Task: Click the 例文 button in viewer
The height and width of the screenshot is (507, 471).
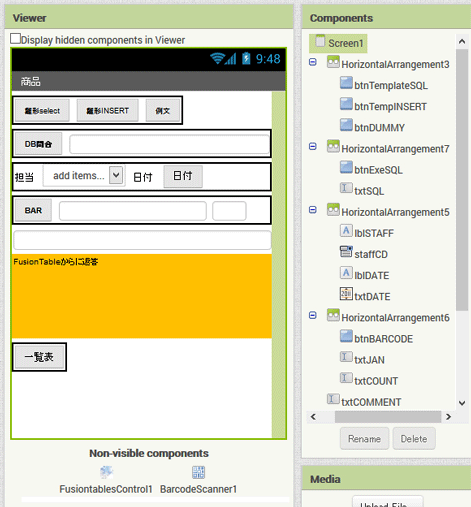Action: point(163,111)
